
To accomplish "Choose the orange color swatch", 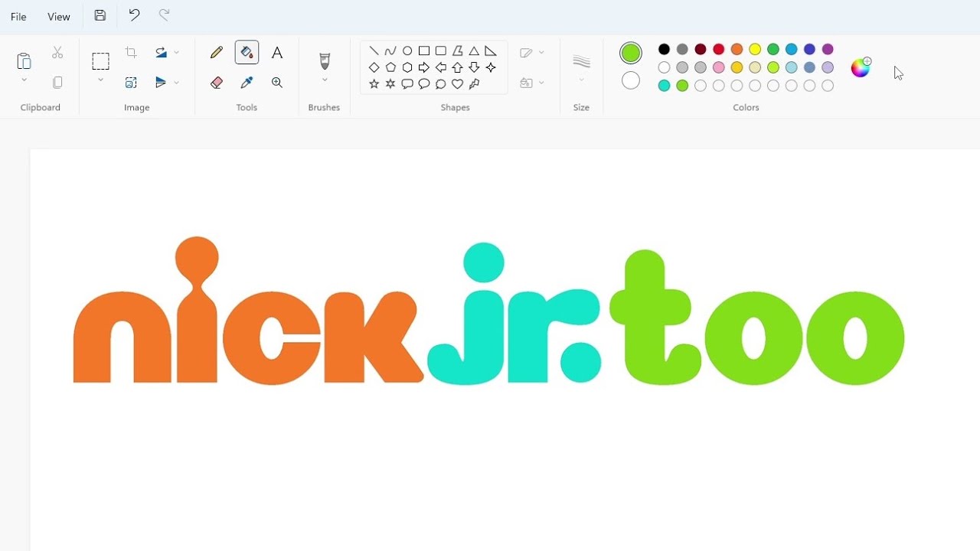I will coord(737,50).
